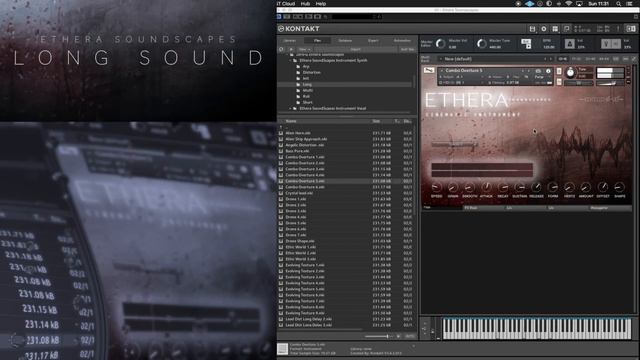Click the Master Tune knob
The image size is (640, 360).
pos(482,44)
